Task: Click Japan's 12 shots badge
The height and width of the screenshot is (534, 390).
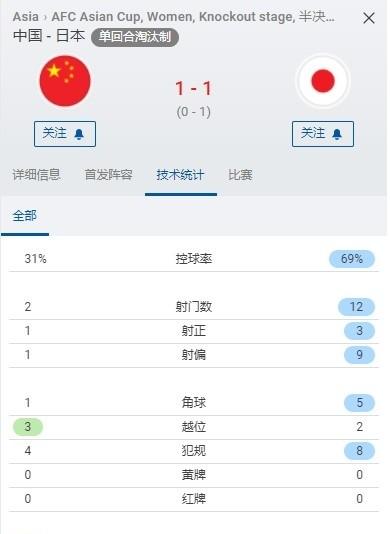Action: click(356, 307)
